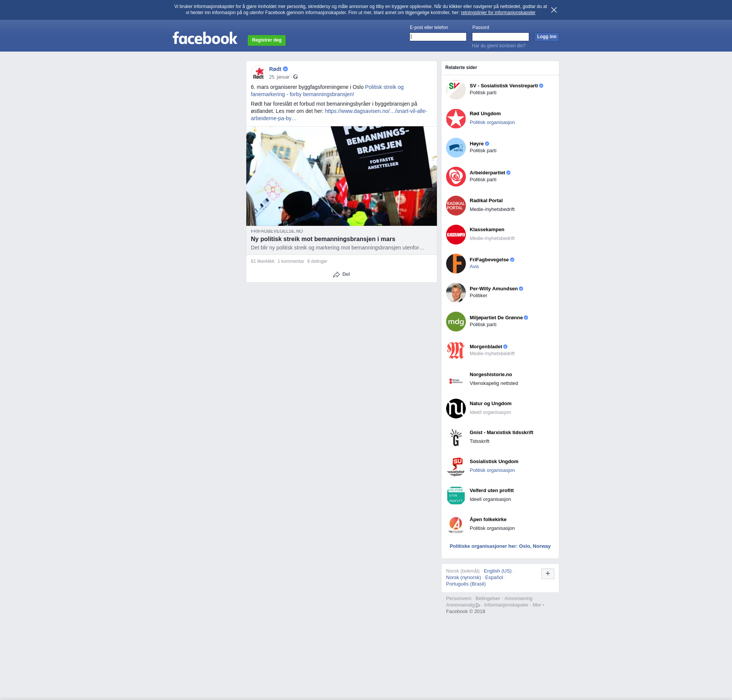Click the Gnist Marxistisk tidsskrift logo
Image resolution: width=732 pixels, height=700 pixels.
tap(456, 438)
